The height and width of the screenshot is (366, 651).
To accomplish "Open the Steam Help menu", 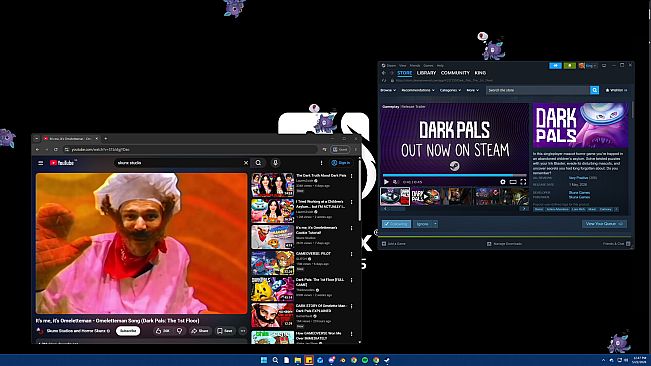I will [440, 66].
